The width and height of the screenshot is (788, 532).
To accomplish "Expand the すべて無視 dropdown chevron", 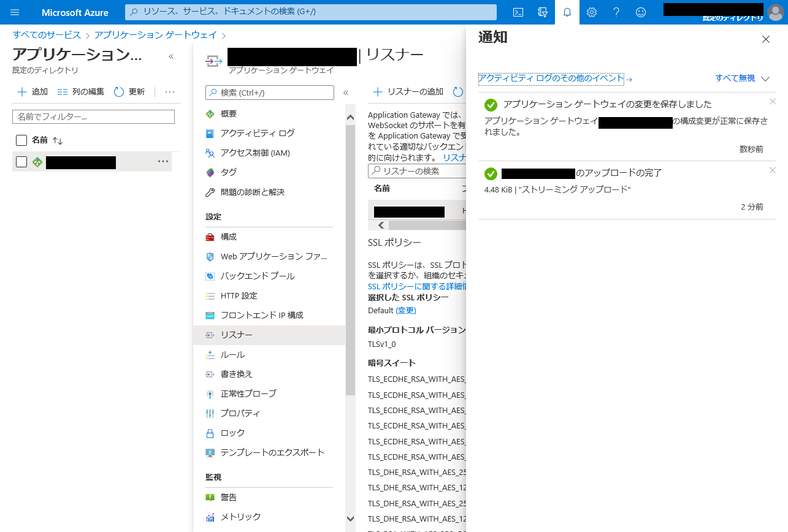I will tap(765, 78).
